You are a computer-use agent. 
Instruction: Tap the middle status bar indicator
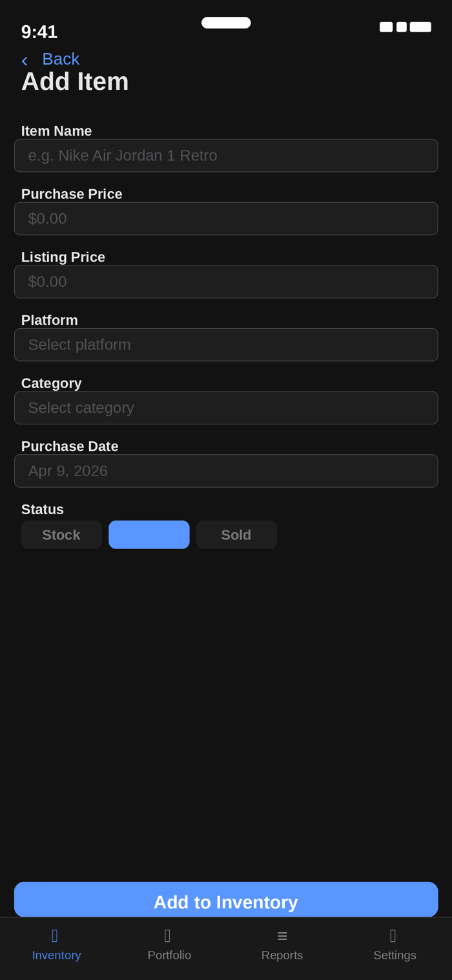point(402,27)
